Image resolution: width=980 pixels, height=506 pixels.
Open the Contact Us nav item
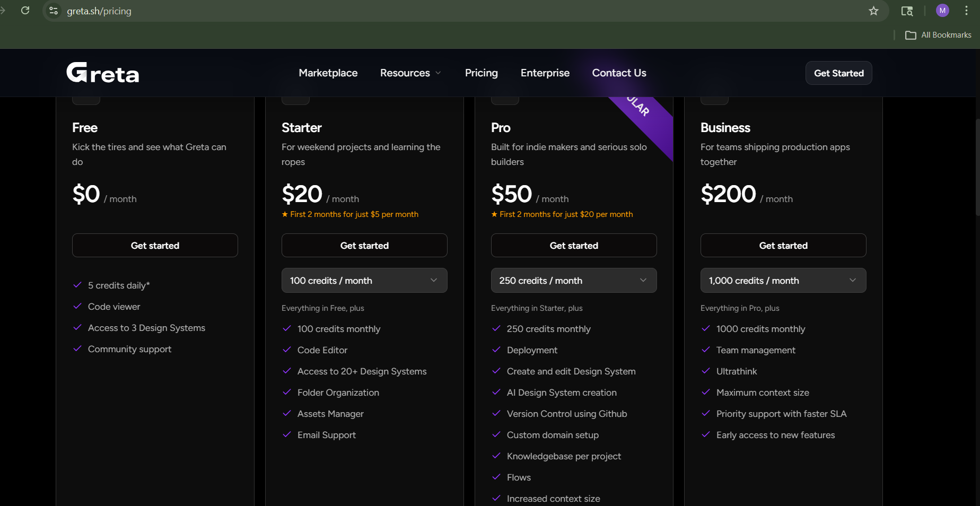pos(619,73)
